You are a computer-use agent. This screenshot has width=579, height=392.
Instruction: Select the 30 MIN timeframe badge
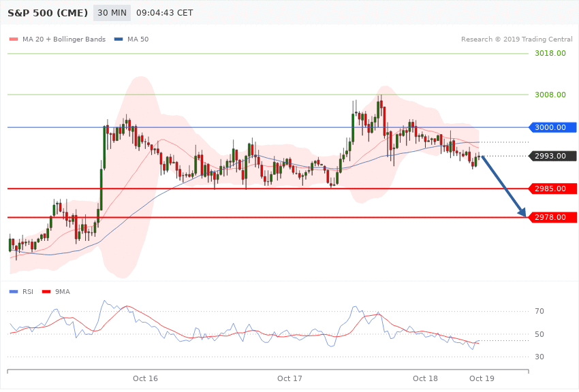point(112,13)
